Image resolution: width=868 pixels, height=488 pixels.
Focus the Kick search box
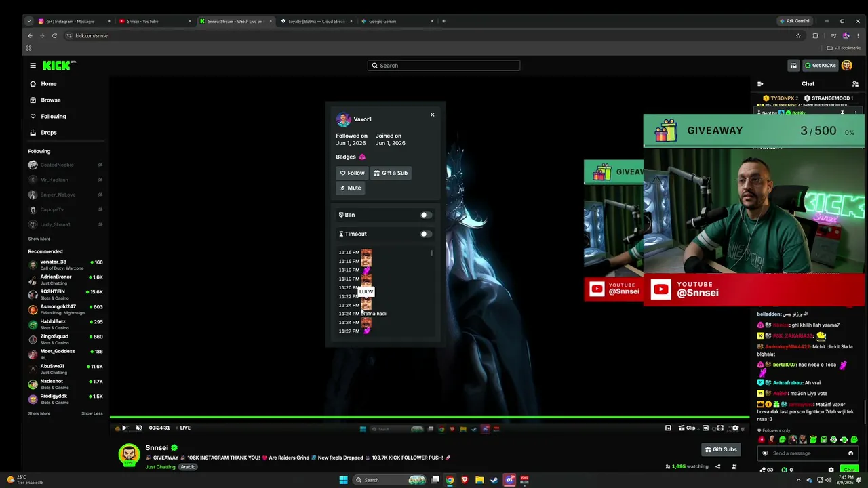pyautogui.click(x=443, y=66)
